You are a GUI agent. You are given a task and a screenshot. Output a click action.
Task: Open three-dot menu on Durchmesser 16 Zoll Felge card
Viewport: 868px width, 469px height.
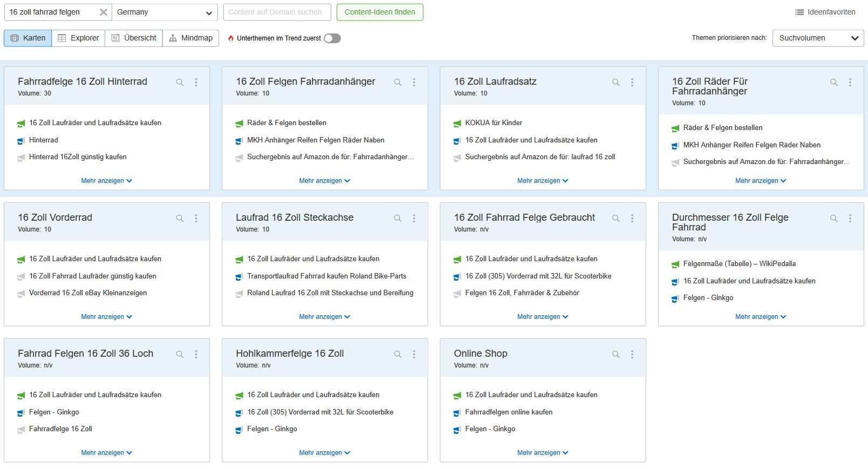tap(850, 219)
